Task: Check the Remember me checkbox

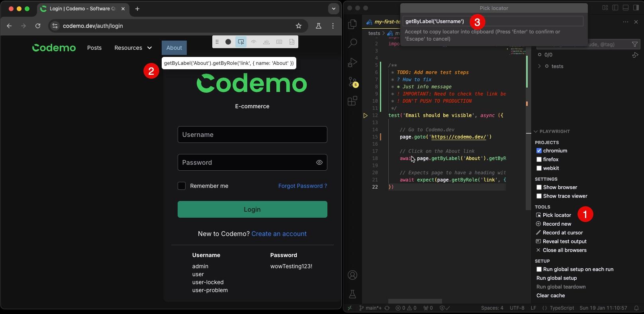Action: point(182,186)
